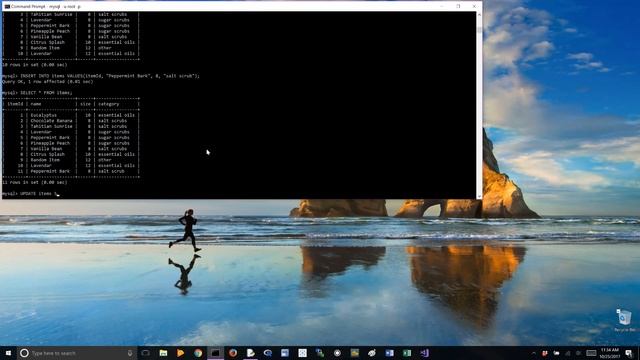Screen dimensions: 640x360
Task: Maximize the Command Prompt window
Action: 458,6
